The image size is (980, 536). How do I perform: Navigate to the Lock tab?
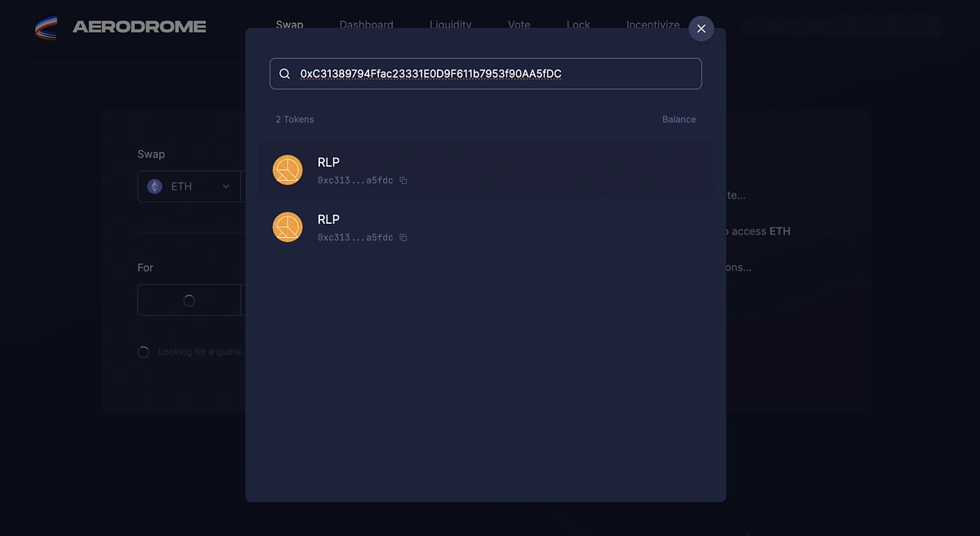click(x=578, y=25)
